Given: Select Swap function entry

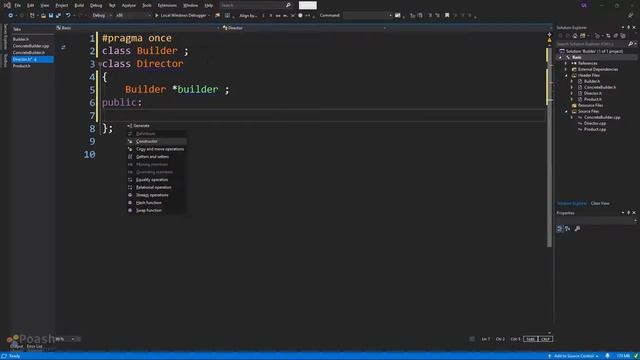Looking at the screenshot, I should (156, 210).
